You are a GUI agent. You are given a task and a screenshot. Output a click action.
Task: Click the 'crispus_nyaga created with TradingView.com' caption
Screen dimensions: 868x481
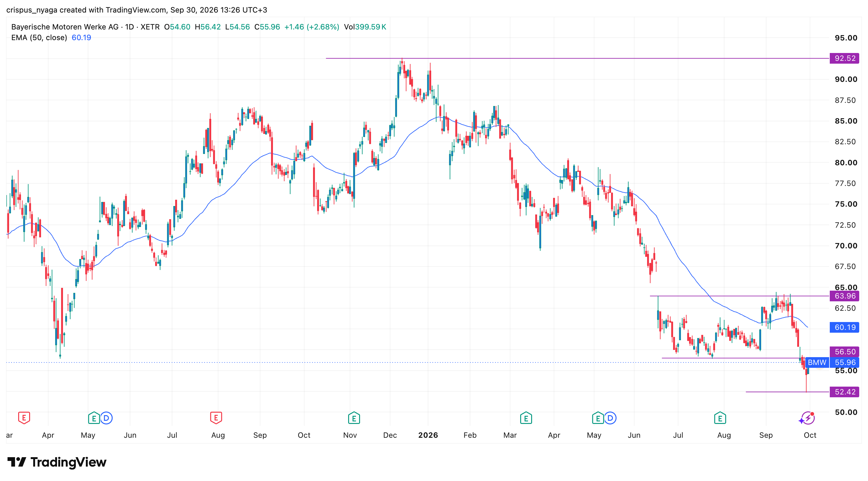coord(86,10)
